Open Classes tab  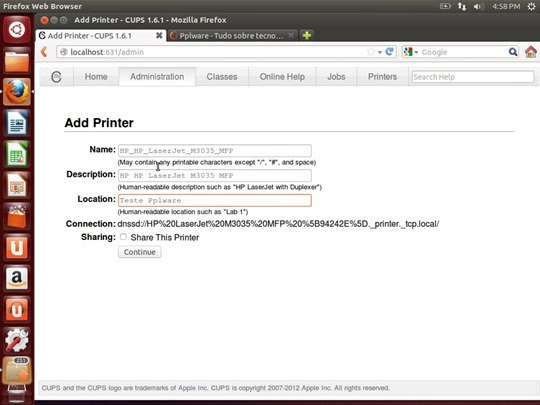point(222,77)
